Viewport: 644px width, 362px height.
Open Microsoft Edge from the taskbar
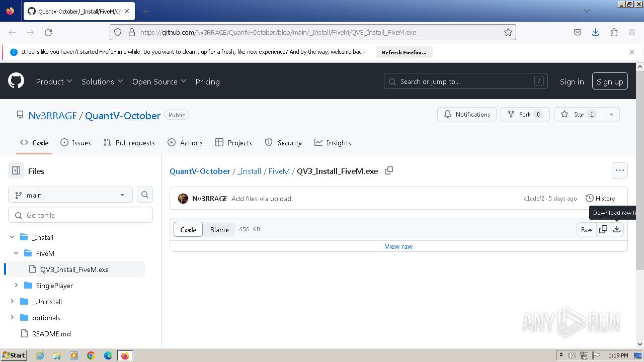pyautogui.click(x=108, y=355)
